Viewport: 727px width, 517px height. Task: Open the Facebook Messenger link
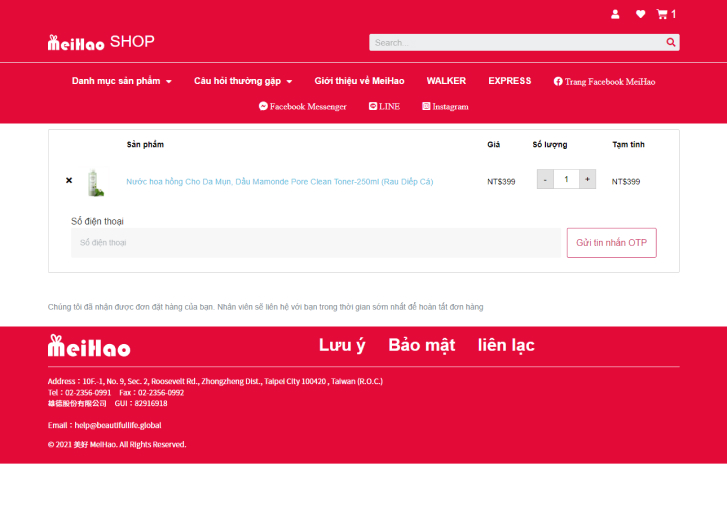click(x=303, y=106)
